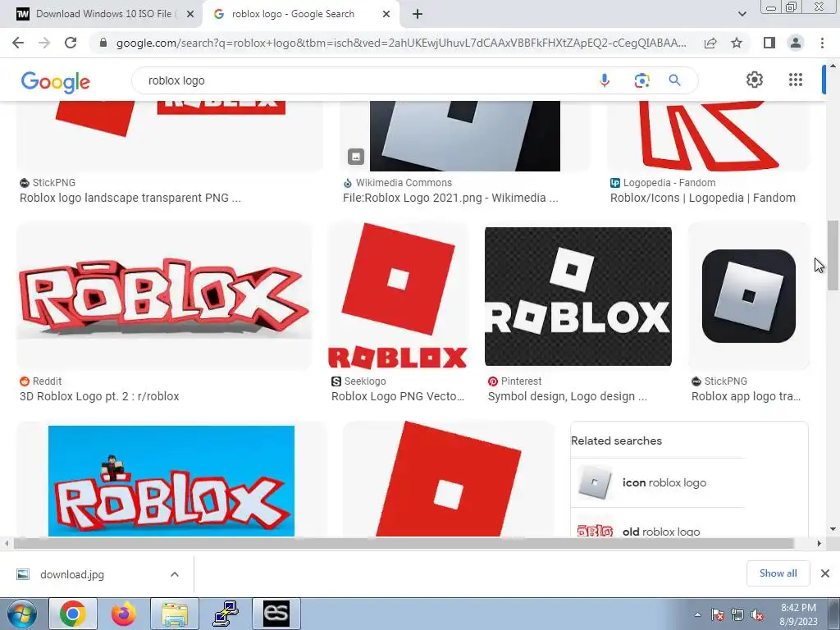
Task: Go back with the browser back arrow
Action: [x=18, y=43]
